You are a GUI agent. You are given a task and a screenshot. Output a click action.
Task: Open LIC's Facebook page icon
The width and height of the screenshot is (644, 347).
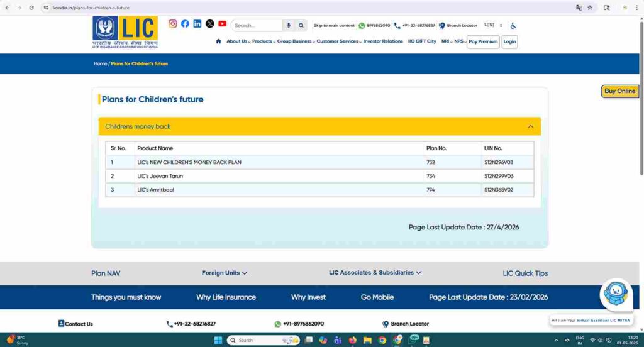tap(185, 24)
